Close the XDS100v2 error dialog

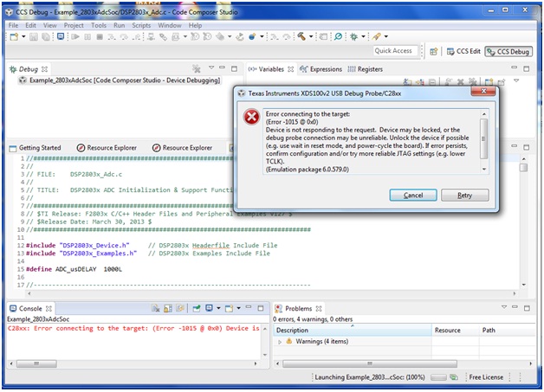pos(483,91)
